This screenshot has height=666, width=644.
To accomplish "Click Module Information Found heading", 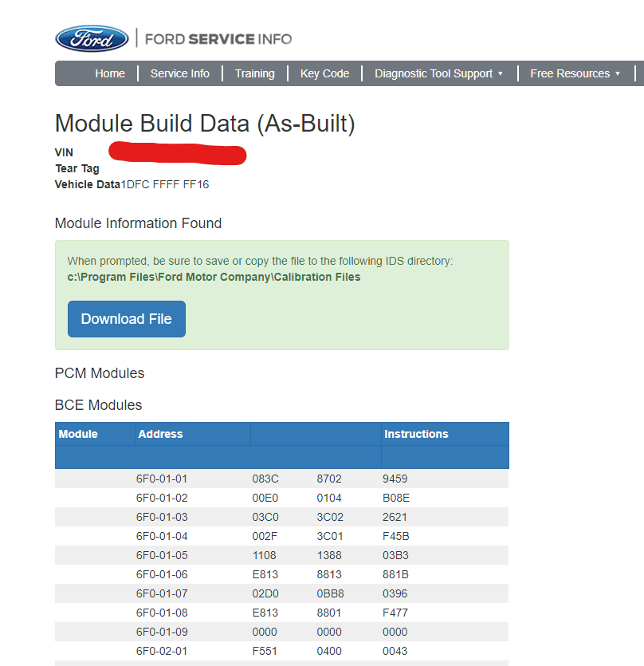I will [139, 223].
